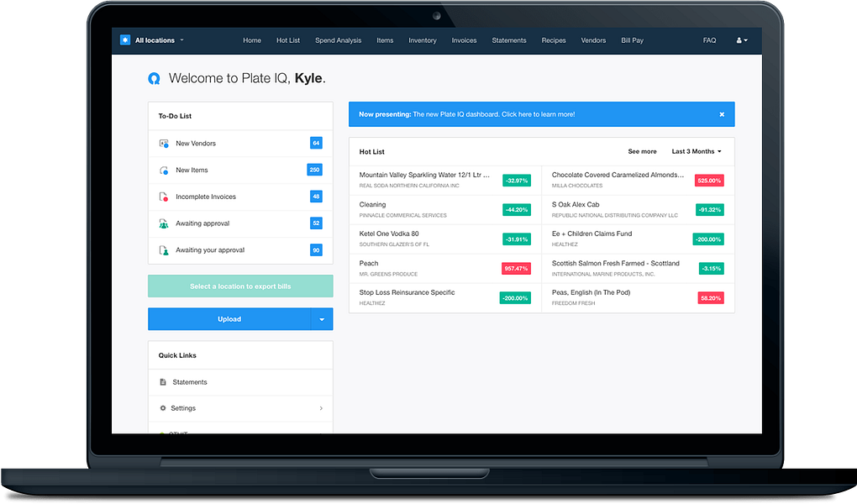Open New Vendors to-do item
857x504 pixels.
[240, 143]
